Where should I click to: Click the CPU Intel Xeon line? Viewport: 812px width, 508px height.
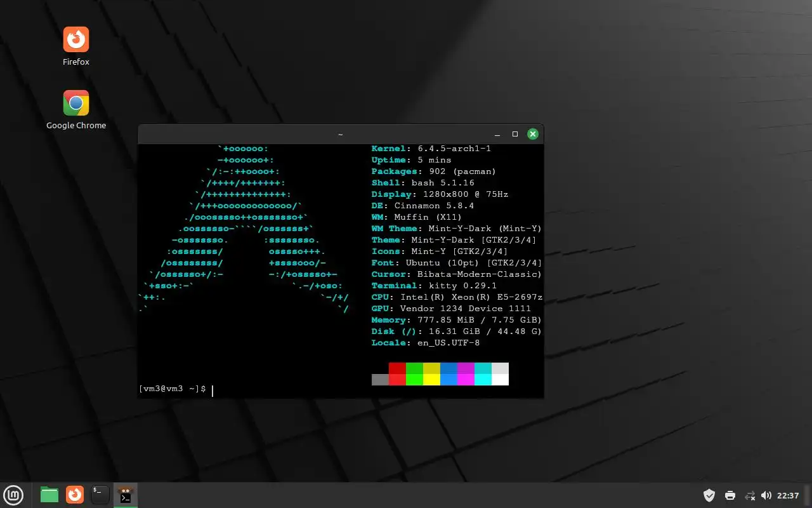coord(457,297)
